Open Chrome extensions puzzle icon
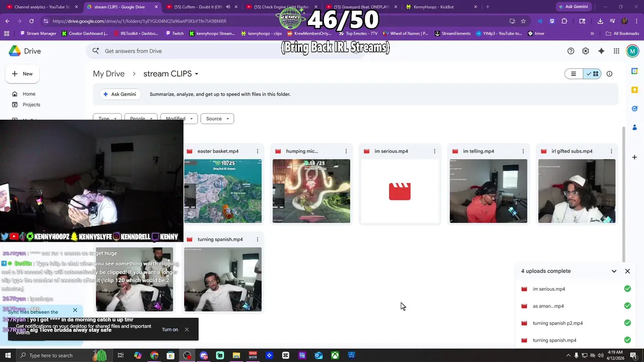This screenshot has height=362, width=644. pos(564,21)
